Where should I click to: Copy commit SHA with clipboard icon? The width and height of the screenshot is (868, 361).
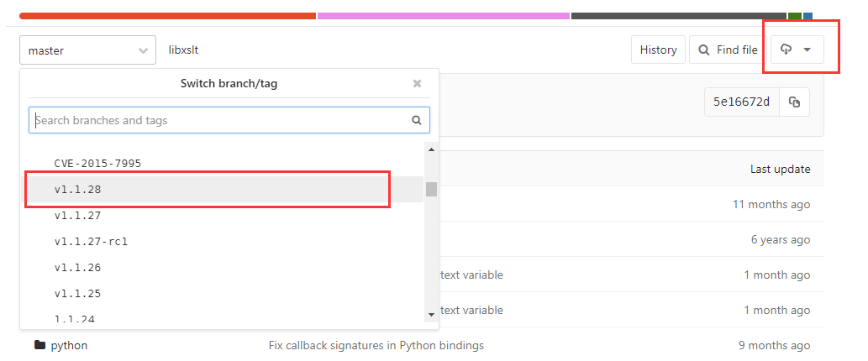coord(794,102)
